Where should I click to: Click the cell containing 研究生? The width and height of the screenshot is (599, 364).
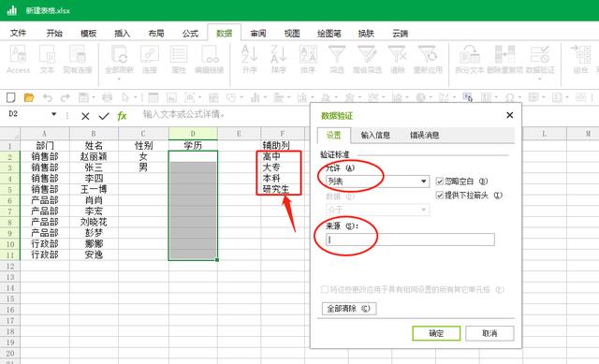(283, 189)
